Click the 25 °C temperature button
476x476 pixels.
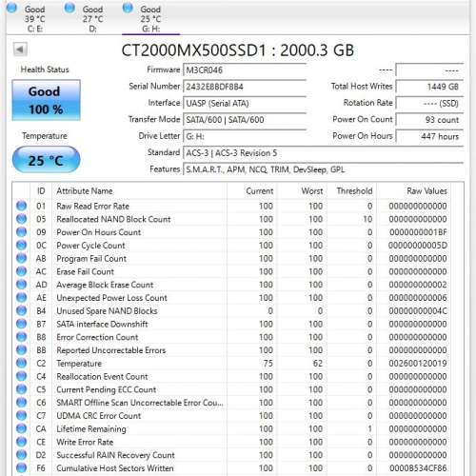point(46,160)
